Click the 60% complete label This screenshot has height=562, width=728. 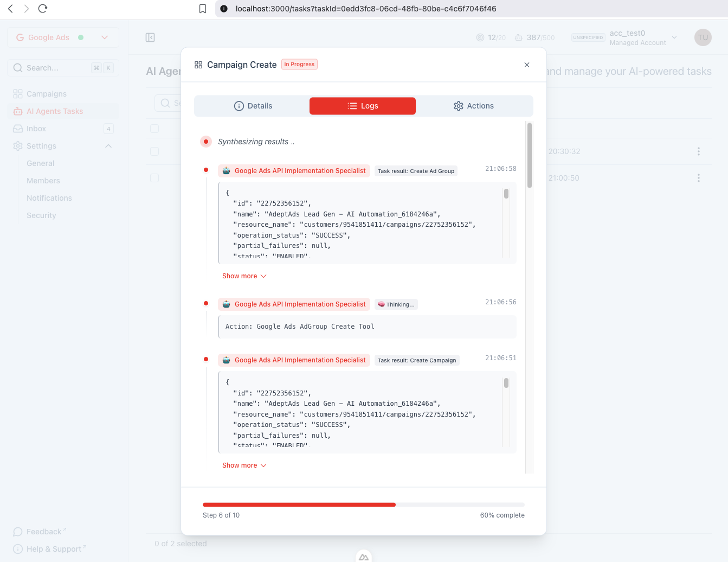(502, 515)
